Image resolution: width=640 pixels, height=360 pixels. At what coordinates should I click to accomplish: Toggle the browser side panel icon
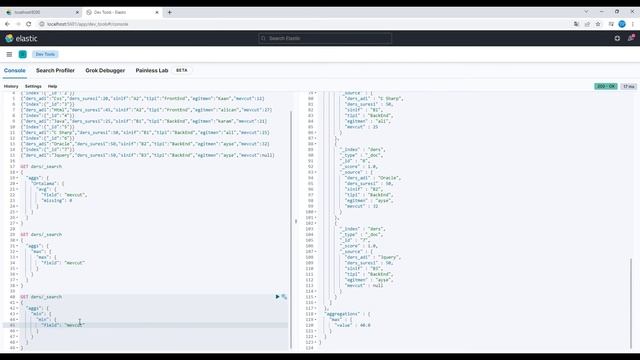(611, 24)
